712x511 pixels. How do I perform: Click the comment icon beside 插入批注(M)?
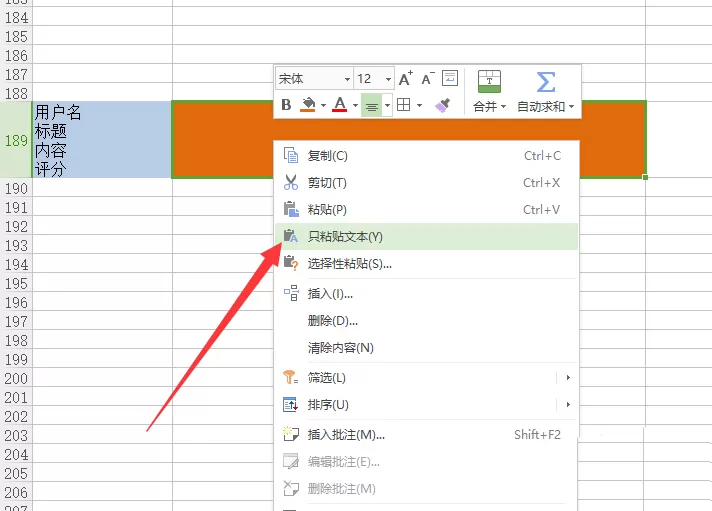pyautogui.click(x=291, y=434)
